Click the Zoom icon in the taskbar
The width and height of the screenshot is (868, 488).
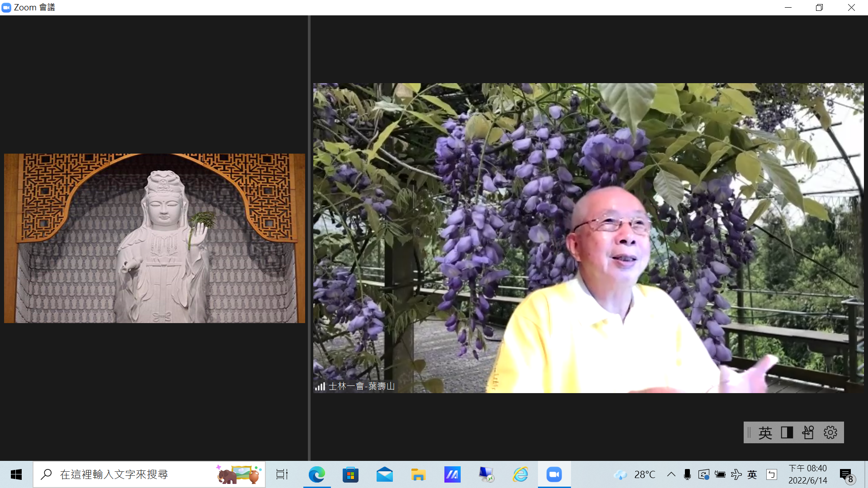point(554,474)
